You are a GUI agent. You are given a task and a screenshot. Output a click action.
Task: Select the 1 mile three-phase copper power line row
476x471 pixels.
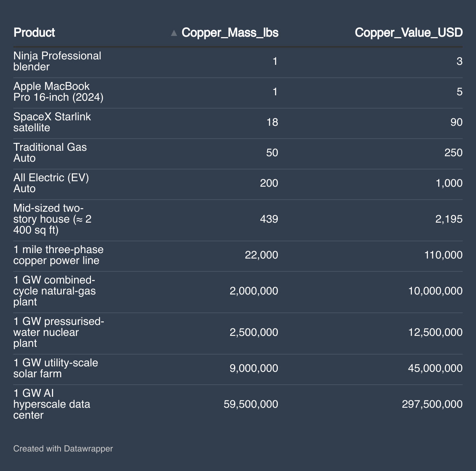(x=238, y=255)
